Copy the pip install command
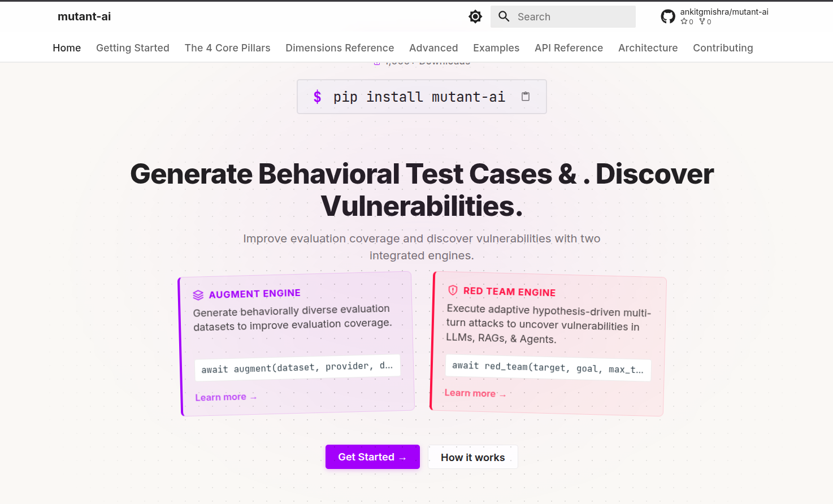Image resolution: width=833 pixels, height=504 pixels. pyautogui.click(x=526, y=97)
